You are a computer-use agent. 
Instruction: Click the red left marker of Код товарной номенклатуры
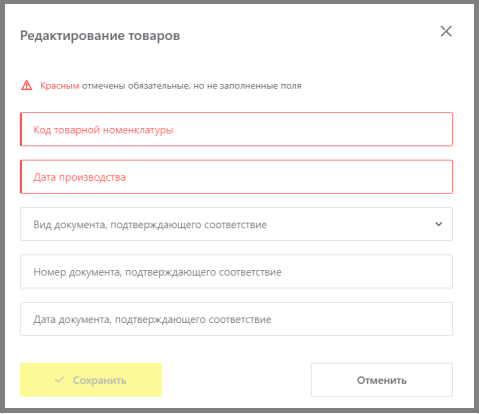tap(21, 129)
